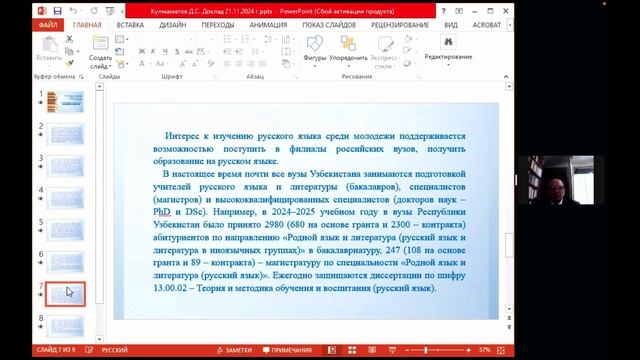640x360 pixels.
Task: Switch to the ПЕРЕХОДЫ tab
Action: pyautogui.click(x=218, y=25)
